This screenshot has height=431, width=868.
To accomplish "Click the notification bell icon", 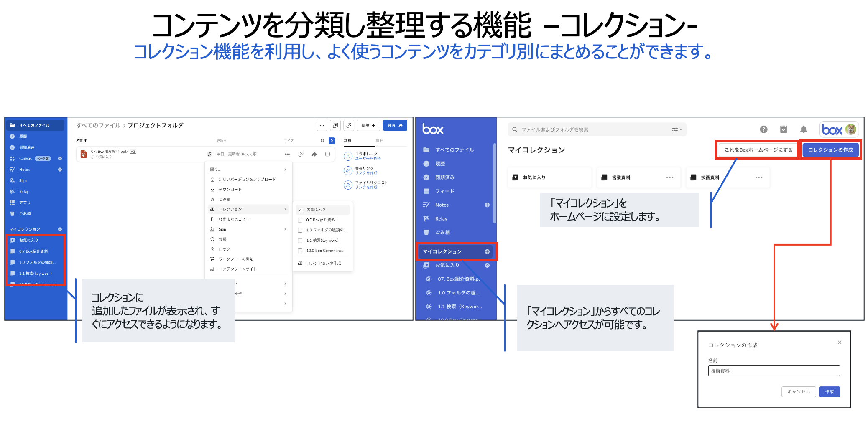I will click(x=803, y=129).
